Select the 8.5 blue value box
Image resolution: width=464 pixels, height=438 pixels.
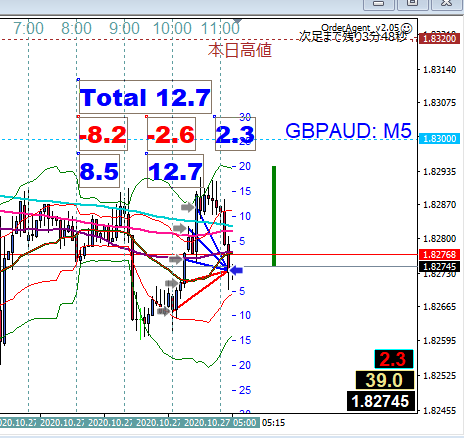coord(99,171)
